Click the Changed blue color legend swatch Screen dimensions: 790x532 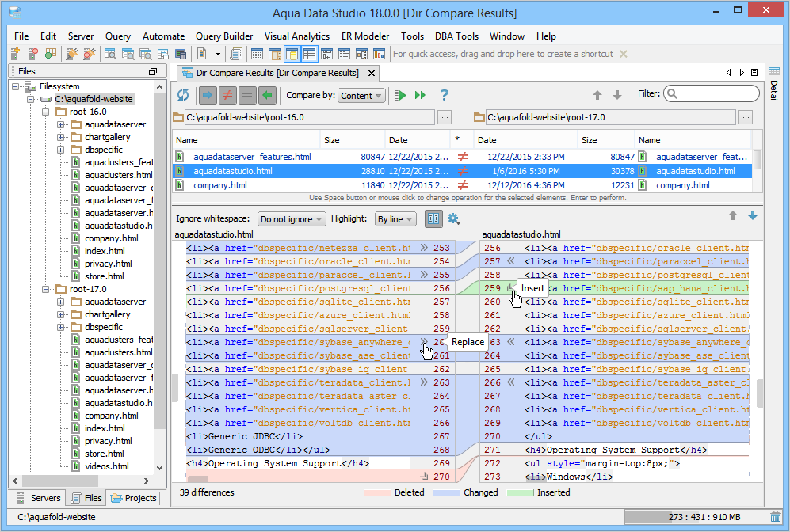(x=447, y=492)
